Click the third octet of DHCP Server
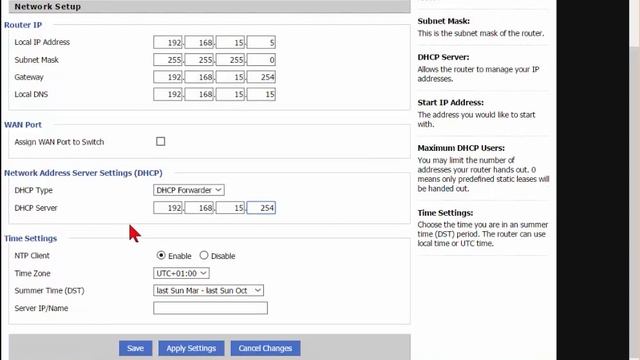 click(x=230, y=208)
